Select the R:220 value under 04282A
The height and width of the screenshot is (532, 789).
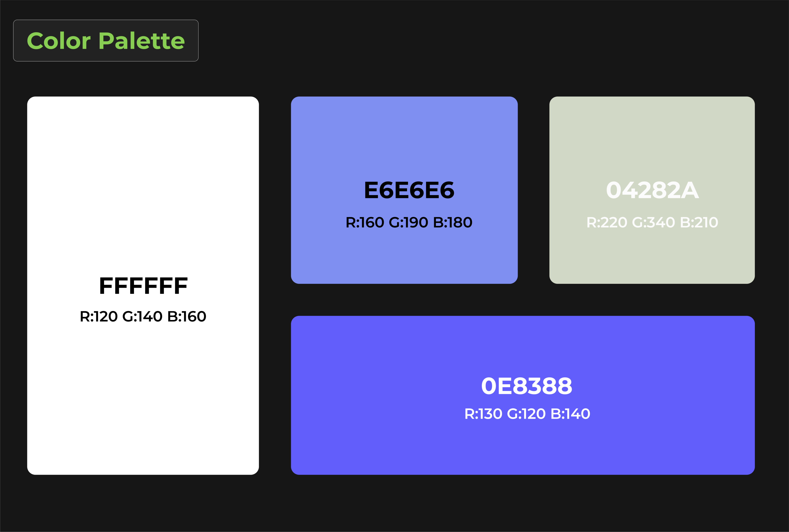(607, 223)
